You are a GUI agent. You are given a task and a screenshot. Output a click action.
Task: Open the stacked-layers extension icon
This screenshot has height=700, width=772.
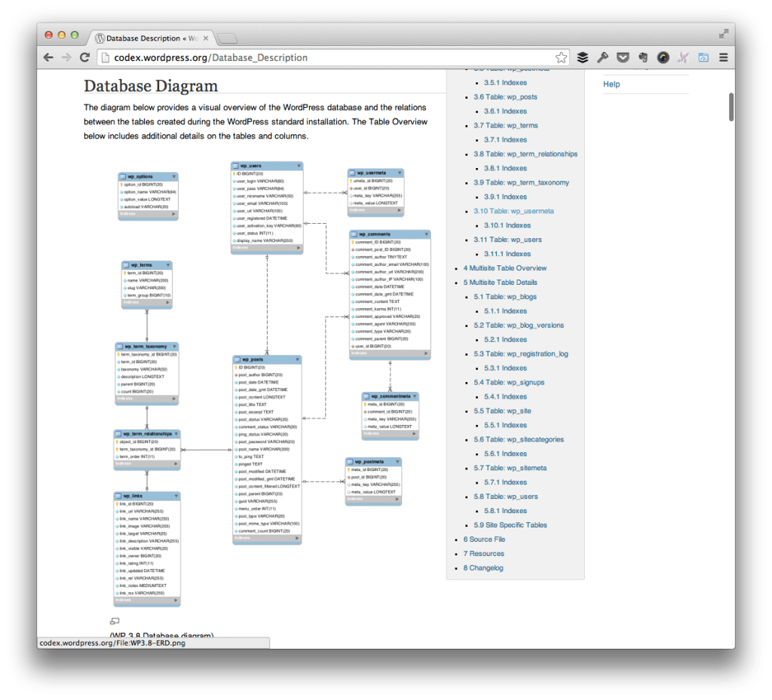pos(583,57)
